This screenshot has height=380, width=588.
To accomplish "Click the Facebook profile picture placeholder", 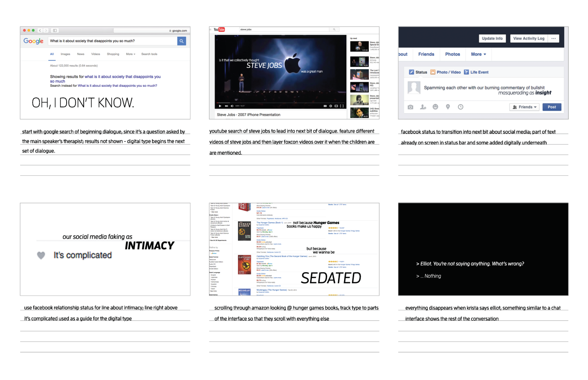I will 414,88.
